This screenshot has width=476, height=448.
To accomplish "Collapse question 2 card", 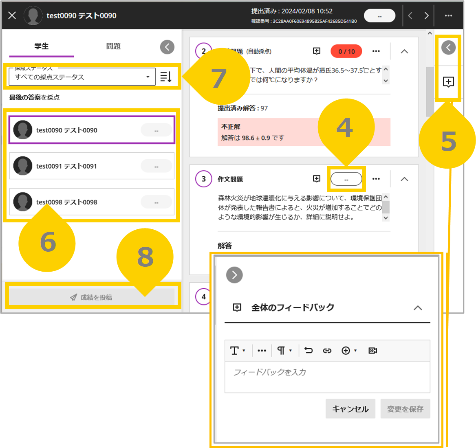I will pos(404,51).
